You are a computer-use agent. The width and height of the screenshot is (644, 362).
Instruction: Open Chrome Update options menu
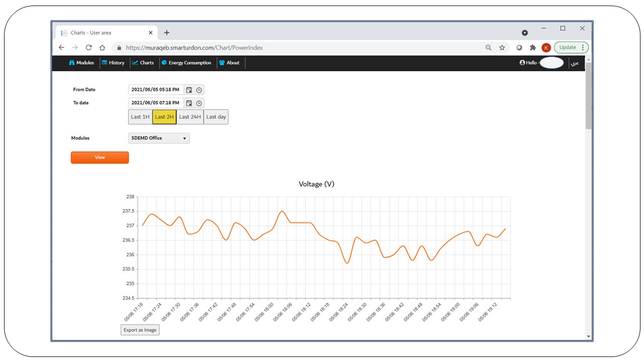[571, 48]
